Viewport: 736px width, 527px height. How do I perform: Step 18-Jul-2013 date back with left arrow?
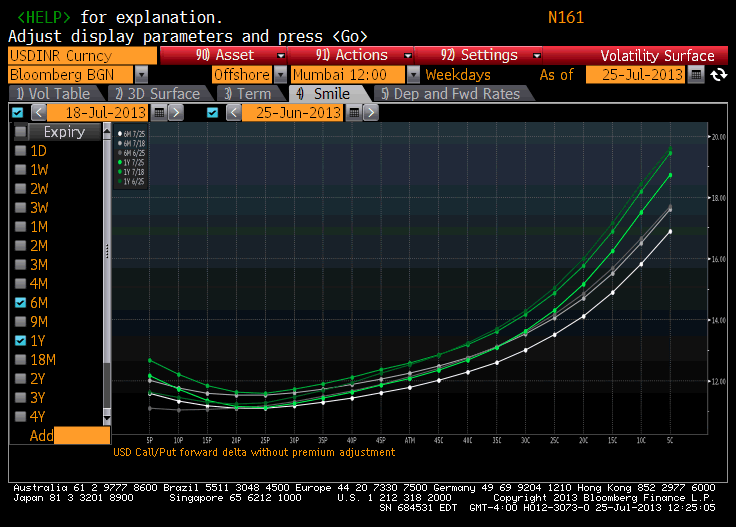coord(38,113)
